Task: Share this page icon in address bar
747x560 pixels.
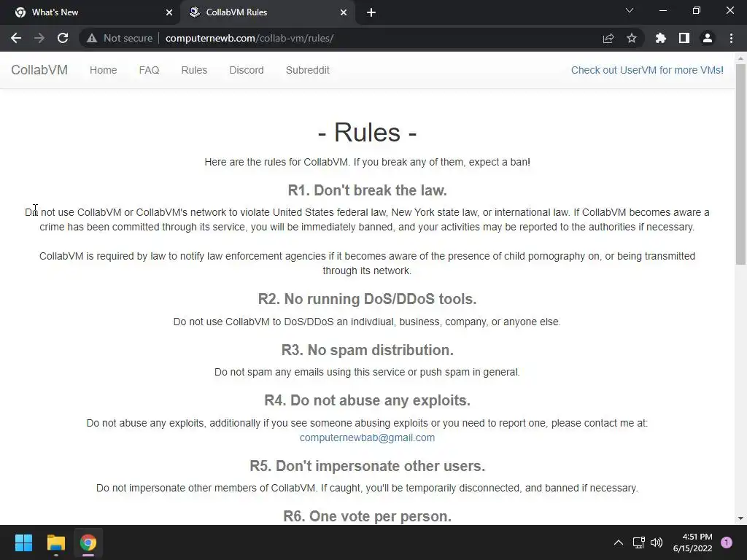Action: [x=608, y=38]
